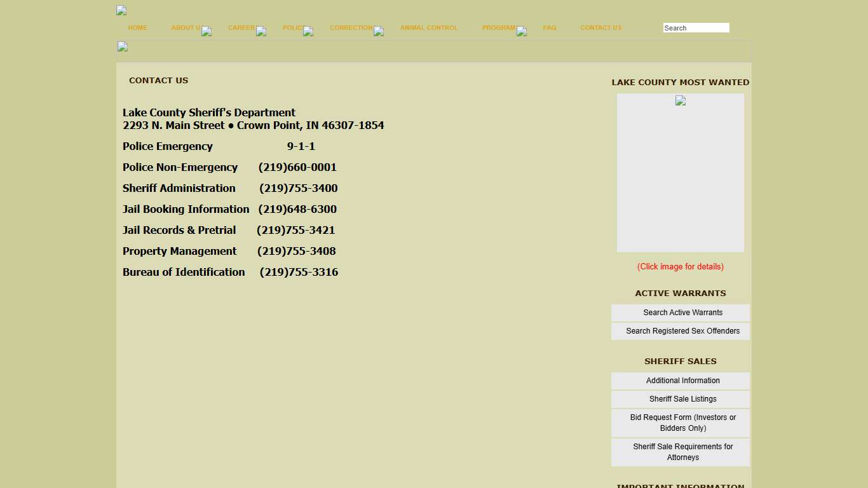
Task: Click the broken banner image below the navigation bar
Action: pos(123,46)
